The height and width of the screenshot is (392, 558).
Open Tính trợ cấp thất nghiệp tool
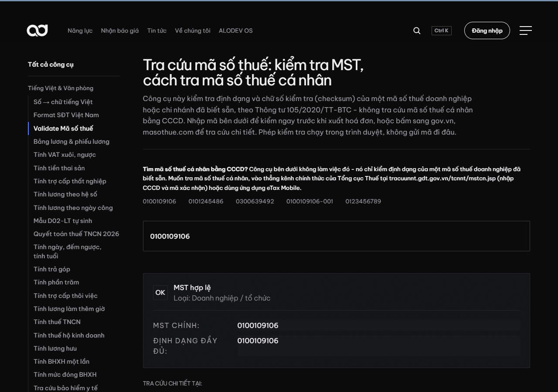[70, 181]
